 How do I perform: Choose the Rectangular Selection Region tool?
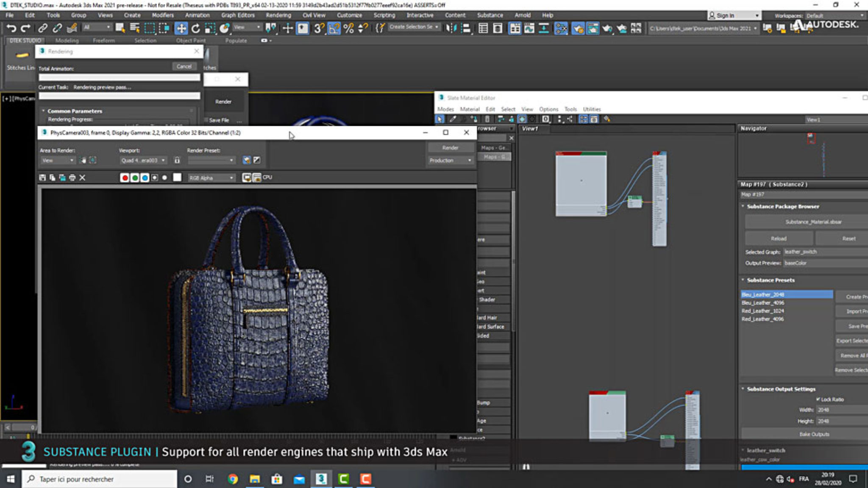(150, 28)
